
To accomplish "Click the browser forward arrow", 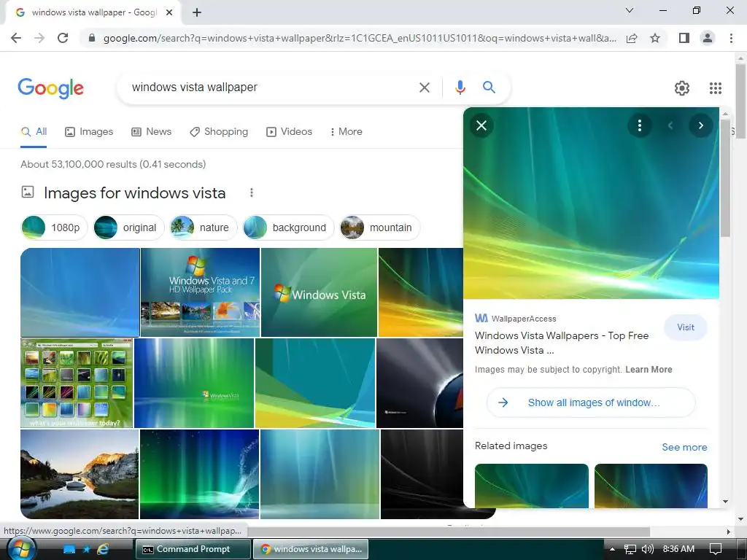I will 39,38.
